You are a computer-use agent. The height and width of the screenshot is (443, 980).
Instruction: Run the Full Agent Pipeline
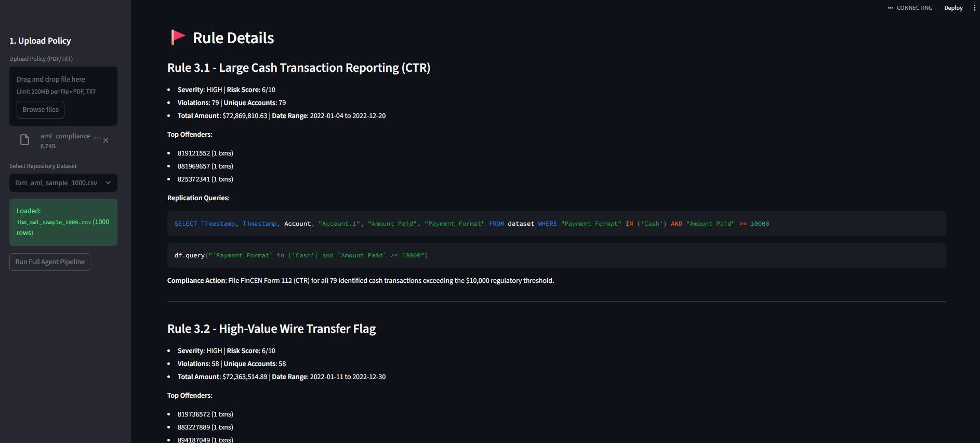pyautogui.click(x=50, y=262)
